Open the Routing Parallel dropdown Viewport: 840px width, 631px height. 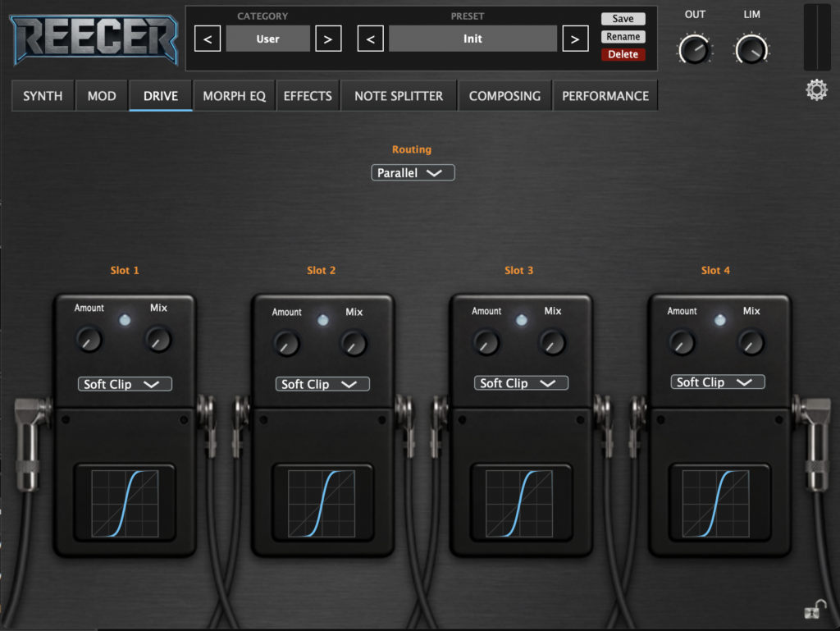pyautogui.click(x=412, y=173)
